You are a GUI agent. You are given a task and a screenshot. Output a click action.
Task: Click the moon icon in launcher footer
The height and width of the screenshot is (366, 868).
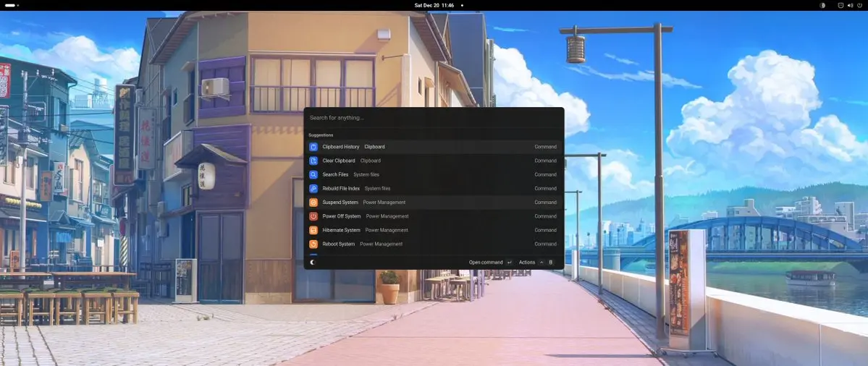(313, 262)
